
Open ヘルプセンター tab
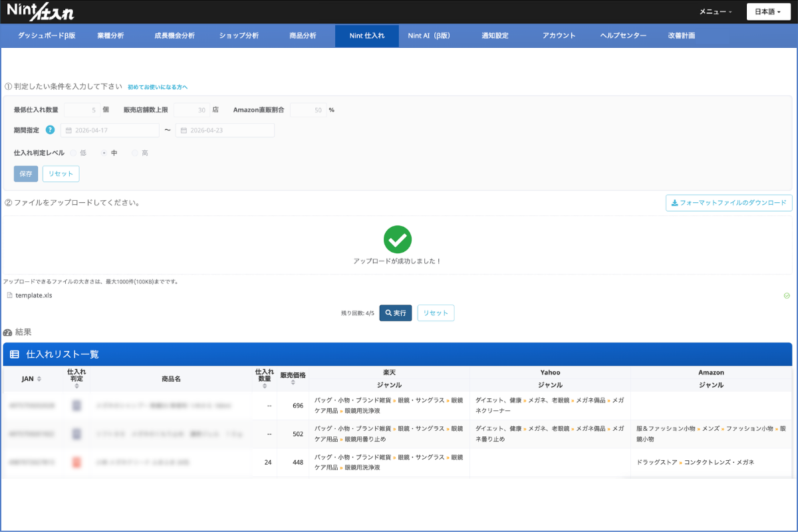623,36
